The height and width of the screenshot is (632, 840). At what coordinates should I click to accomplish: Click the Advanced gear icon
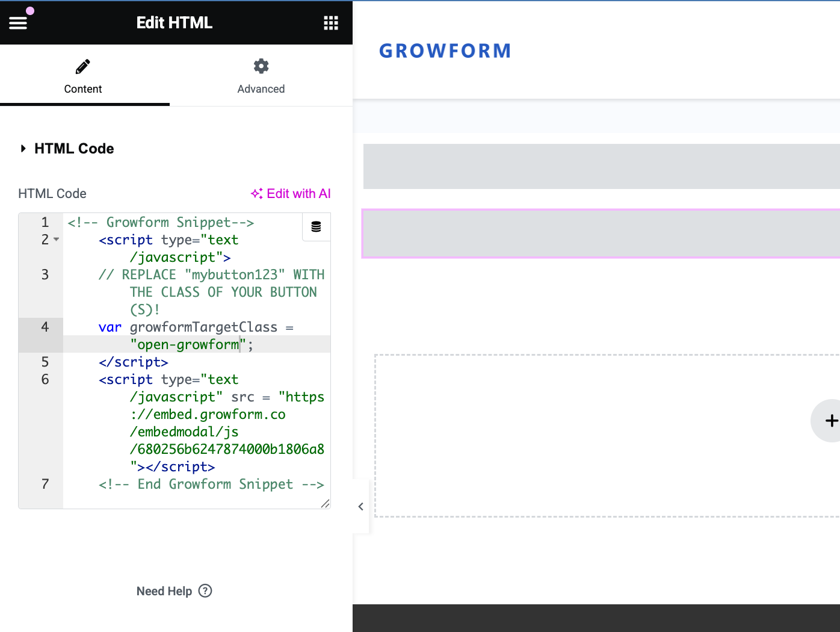coord(261,66)
